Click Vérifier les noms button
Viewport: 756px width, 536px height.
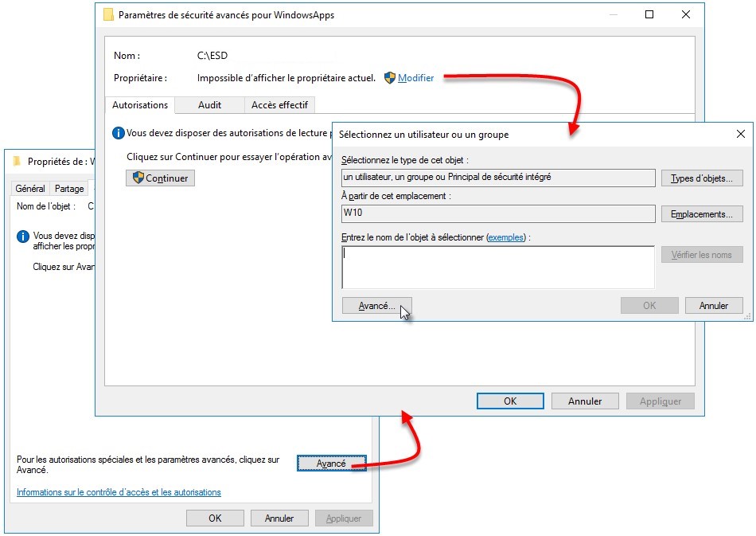(702, 254)
